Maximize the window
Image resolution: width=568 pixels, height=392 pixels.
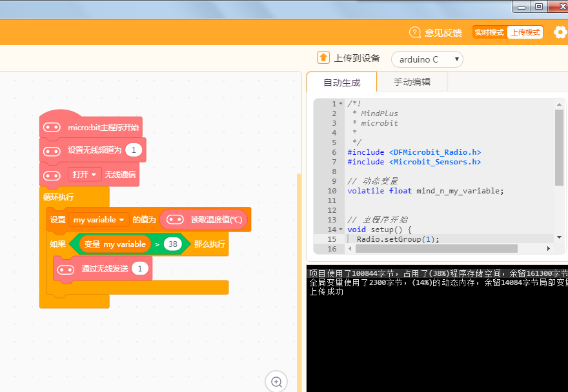[539, 6]
